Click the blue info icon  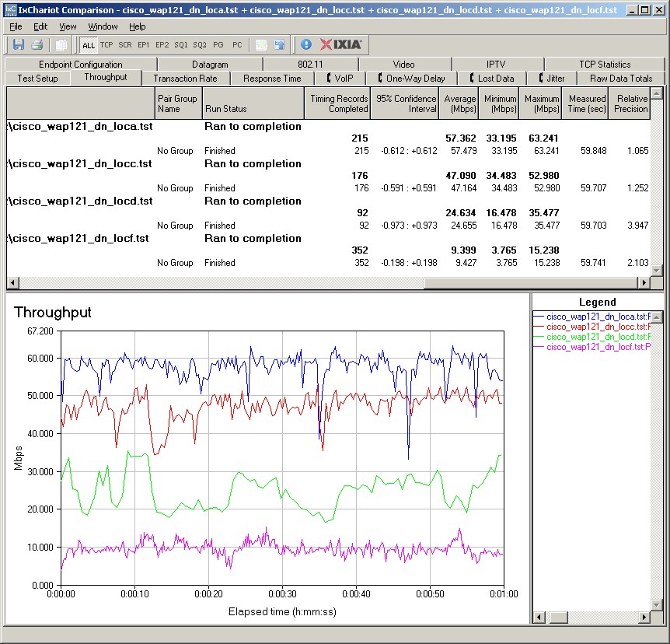pos(306,44)
